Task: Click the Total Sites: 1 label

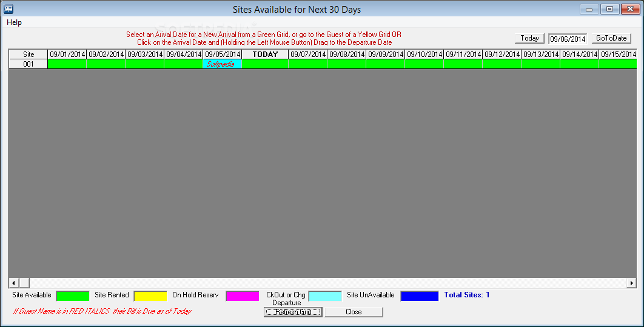Action: pyautogui.click(x=466, y=295)
